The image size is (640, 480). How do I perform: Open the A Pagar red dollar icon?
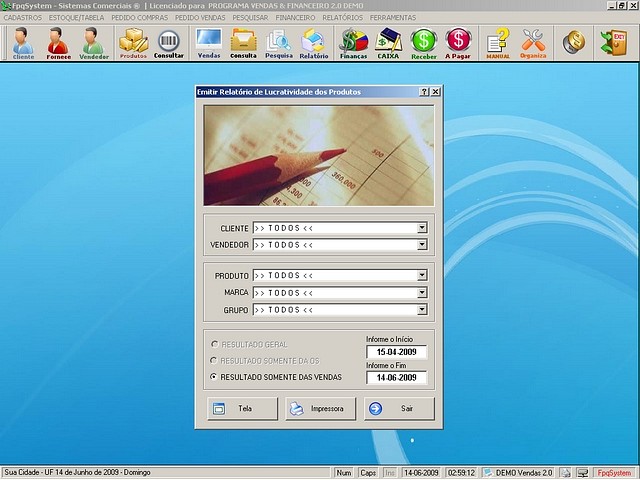click(458, 43)
